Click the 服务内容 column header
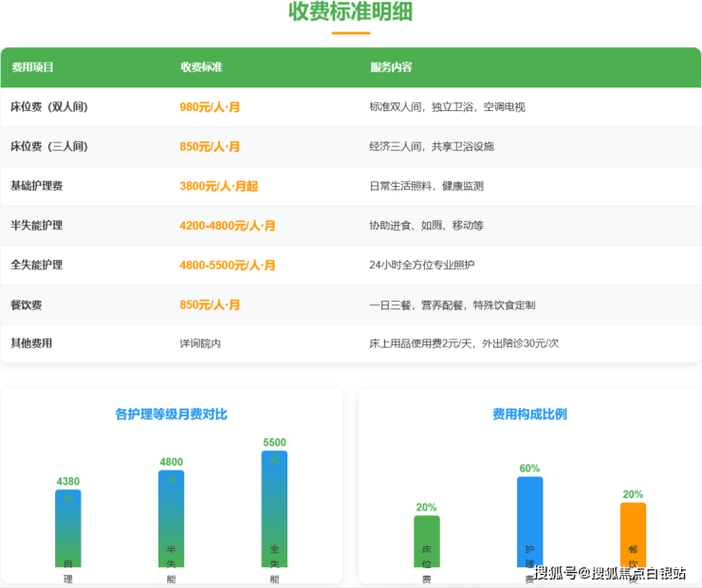Screen dimensions: 702x588 pyautogui.click(x=391, y=67)
